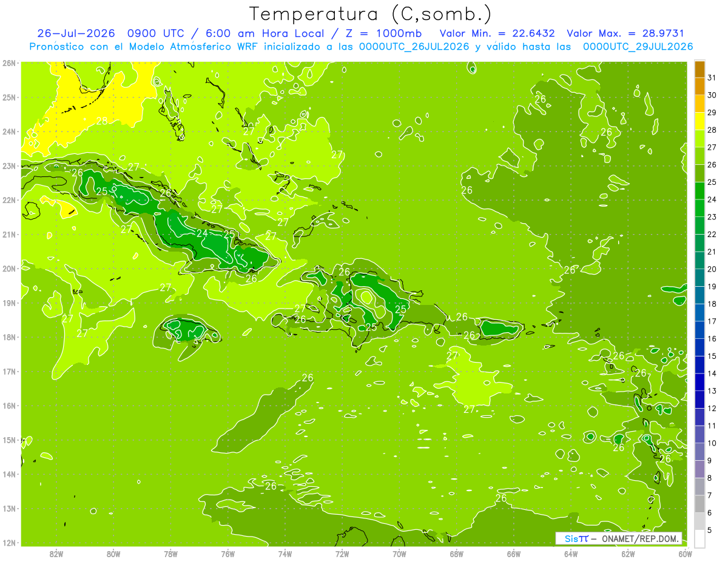Click the '26N' latitude axis label
Screen dimensions: 728x562
pos(8,63)
